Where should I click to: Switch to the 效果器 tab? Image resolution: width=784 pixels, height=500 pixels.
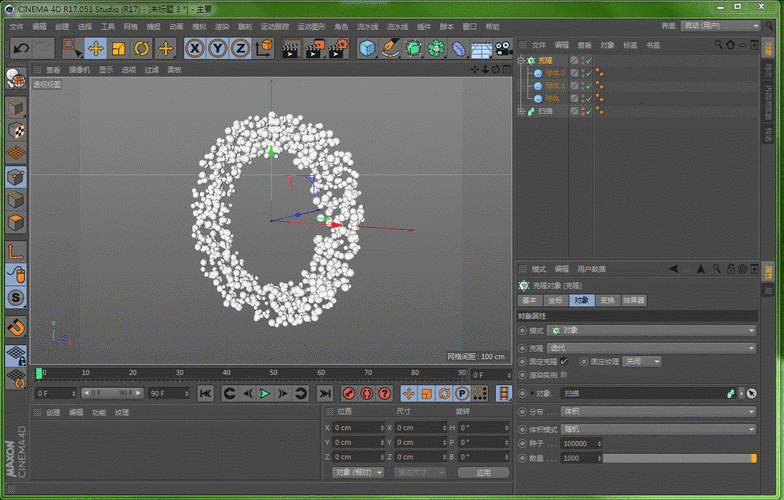[x=634, y=300]
